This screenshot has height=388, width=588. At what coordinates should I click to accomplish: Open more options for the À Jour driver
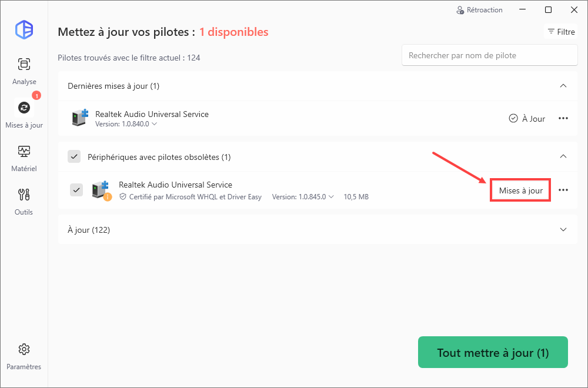click(563, 119)
